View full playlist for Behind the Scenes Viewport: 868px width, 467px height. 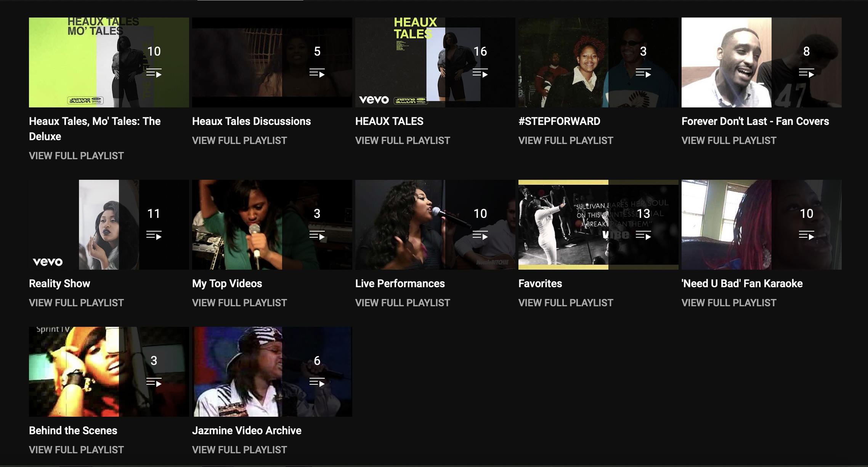pos(76,450)
